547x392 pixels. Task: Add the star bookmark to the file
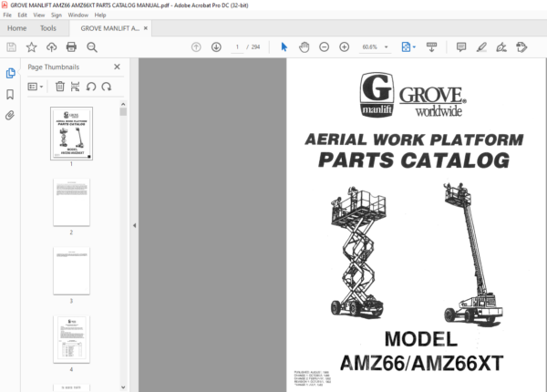(x=31, y=47)
